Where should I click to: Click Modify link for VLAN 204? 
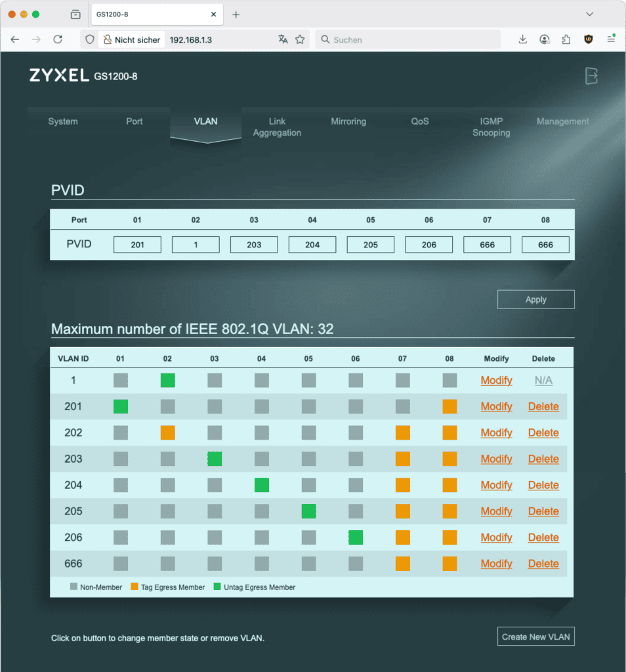[496, 485]
